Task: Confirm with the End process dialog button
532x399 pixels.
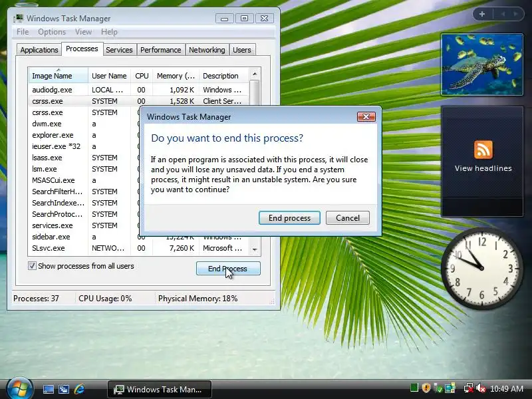Action: [x=289, y=218]
